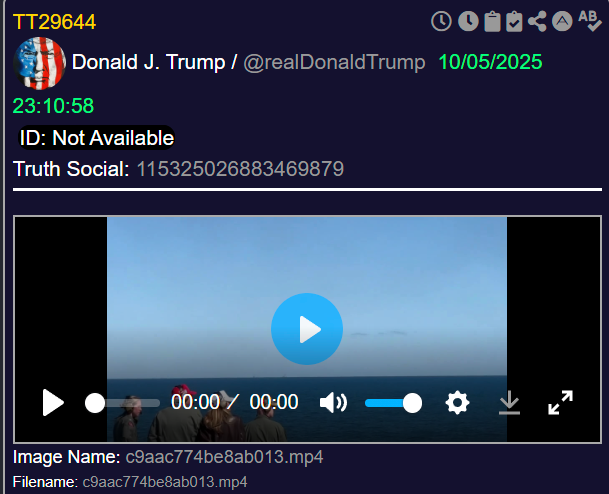Click the circled up-arrow icon
609x494 pixels.
point(563,21)
